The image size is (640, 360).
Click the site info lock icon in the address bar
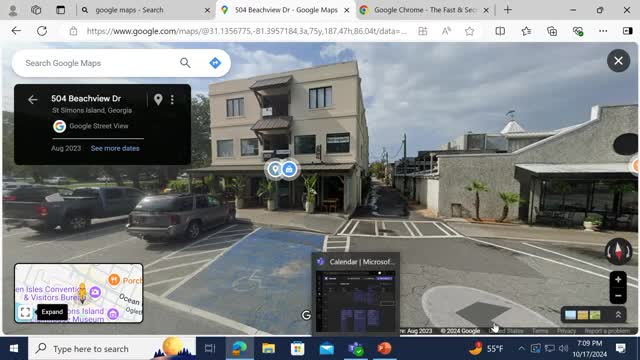coord(73,31)
